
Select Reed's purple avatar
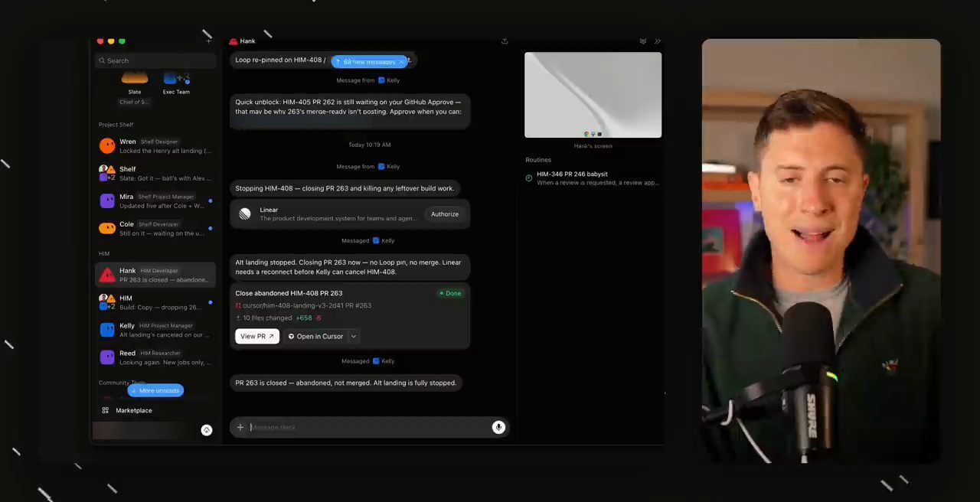tap(107, 357)
